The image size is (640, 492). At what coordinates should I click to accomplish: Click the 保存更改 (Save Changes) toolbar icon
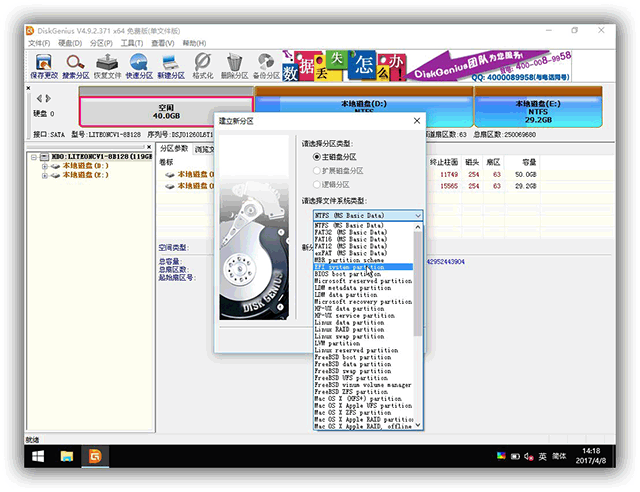(x=44, y=66)
